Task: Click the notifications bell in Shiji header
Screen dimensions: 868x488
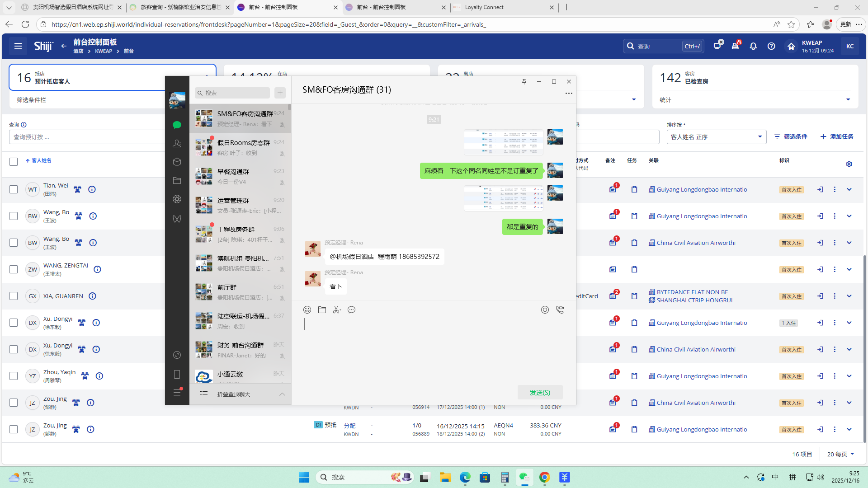Action: [753, 46]
